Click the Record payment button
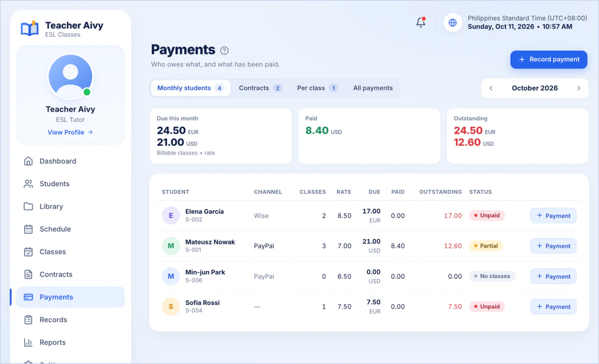 pos(549,59)
